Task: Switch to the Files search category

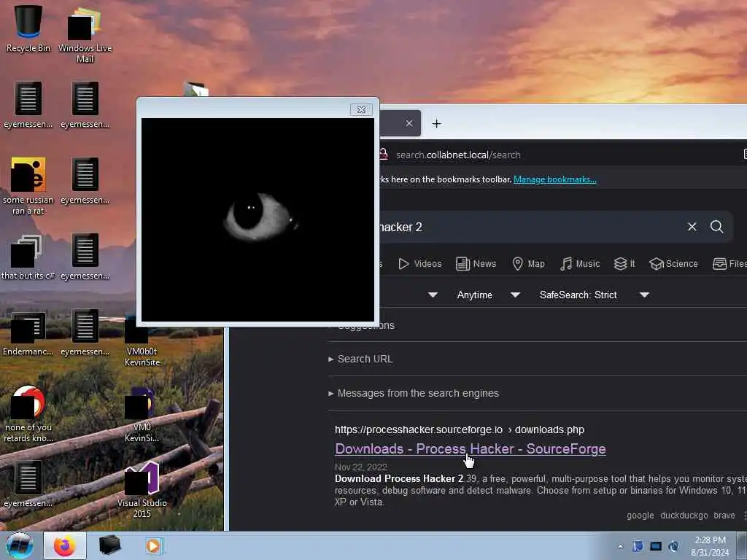Action: (x=729, y=264)
